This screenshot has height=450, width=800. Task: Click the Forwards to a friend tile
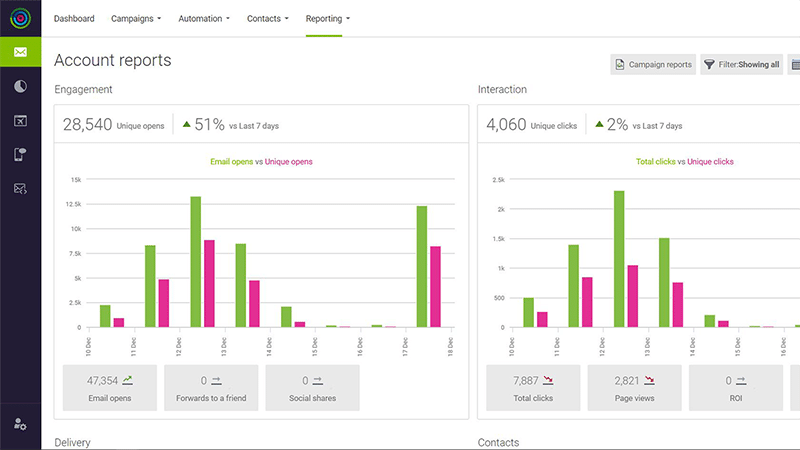[211, 388]
